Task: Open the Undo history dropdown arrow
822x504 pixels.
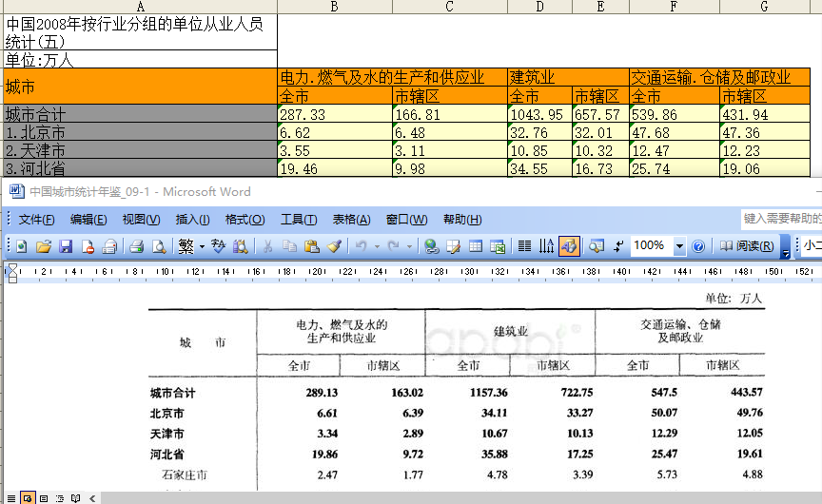Action: [377, 246]
